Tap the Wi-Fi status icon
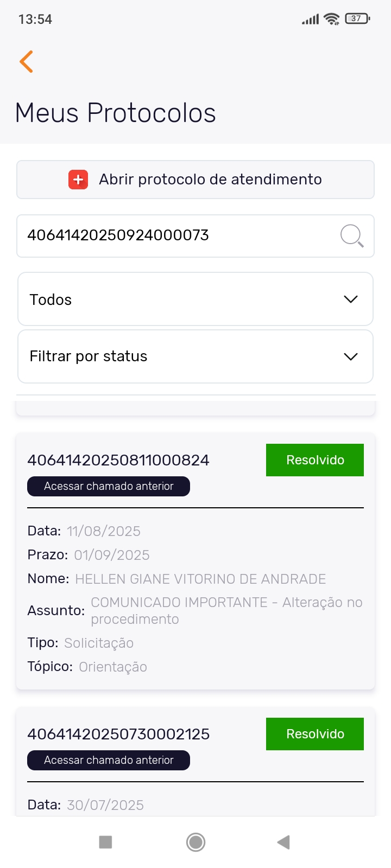Viewport: 391px width, 868px height. pyautogui.click(x=331, y=19)
